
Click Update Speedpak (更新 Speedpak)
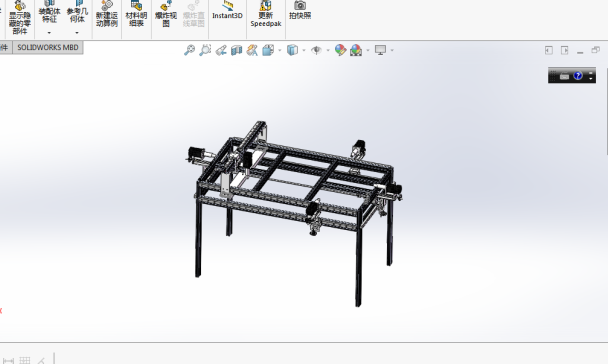pyautogui.click(x=266, y=14)
